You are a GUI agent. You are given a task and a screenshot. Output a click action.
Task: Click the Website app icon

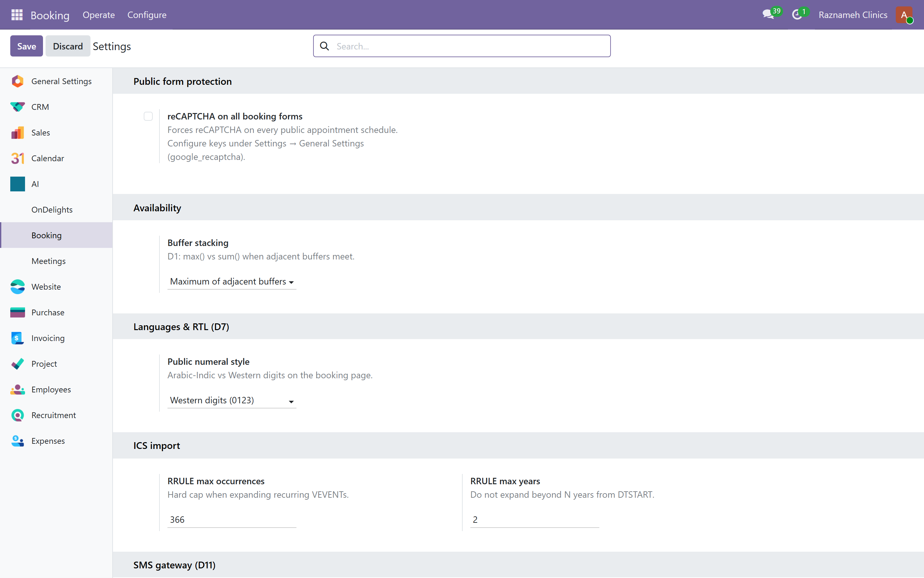(x=18, y=287)
